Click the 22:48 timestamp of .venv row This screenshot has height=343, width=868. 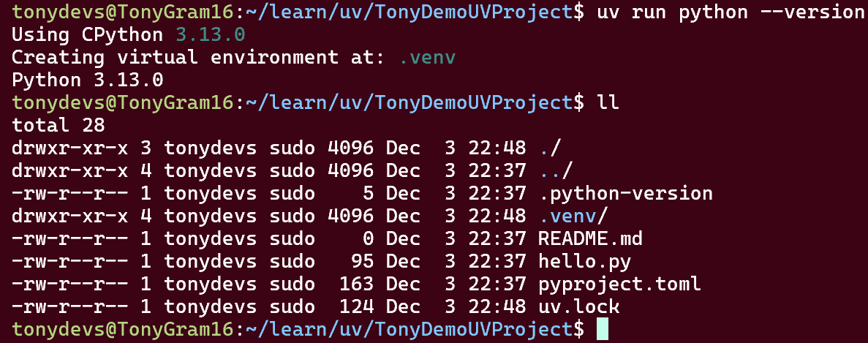(x=497, y=216)
